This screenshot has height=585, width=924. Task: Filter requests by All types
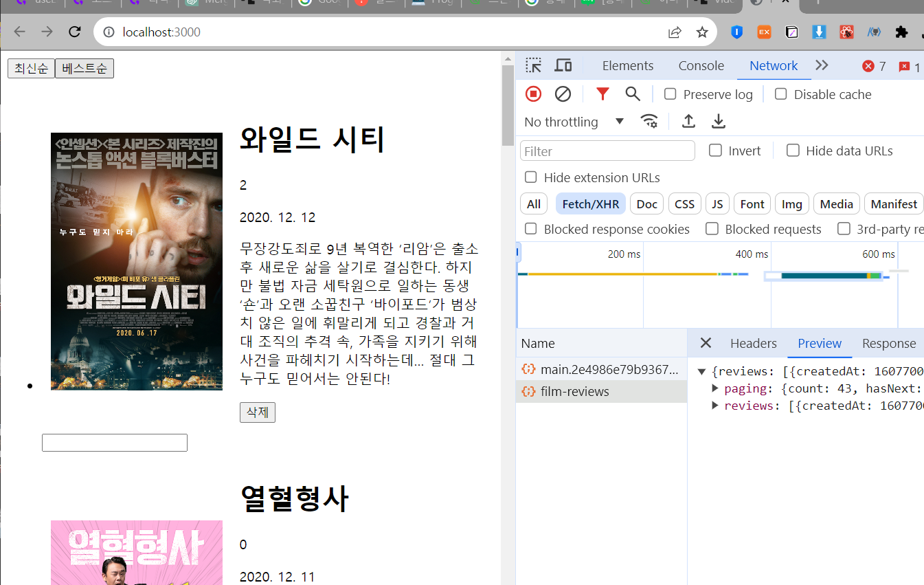click(x=534, y=204)
